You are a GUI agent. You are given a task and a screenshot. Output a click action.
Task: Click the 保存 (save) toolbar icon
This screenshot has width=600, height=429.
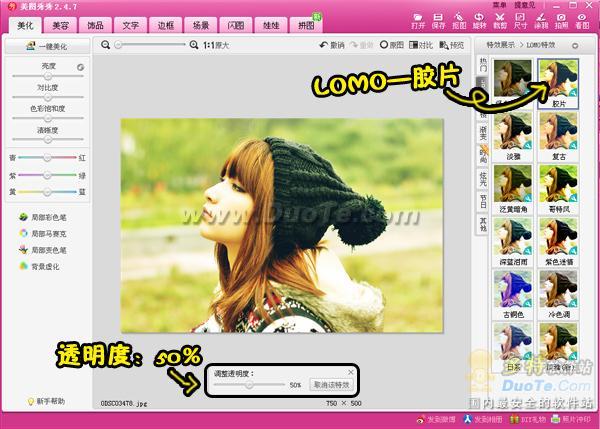(x=438, y=21)
